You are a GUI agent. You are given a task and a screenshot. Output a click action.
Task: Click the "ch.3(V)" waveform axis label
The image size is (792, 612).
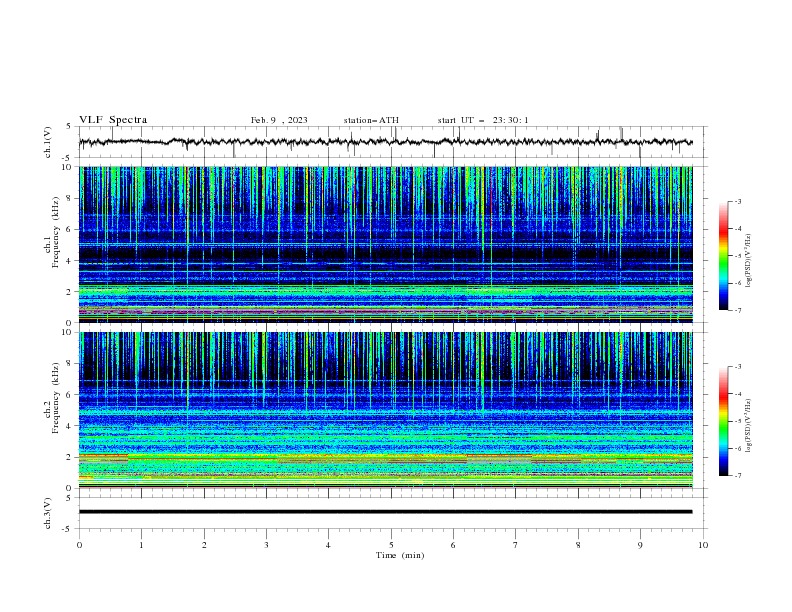(48, 513)
